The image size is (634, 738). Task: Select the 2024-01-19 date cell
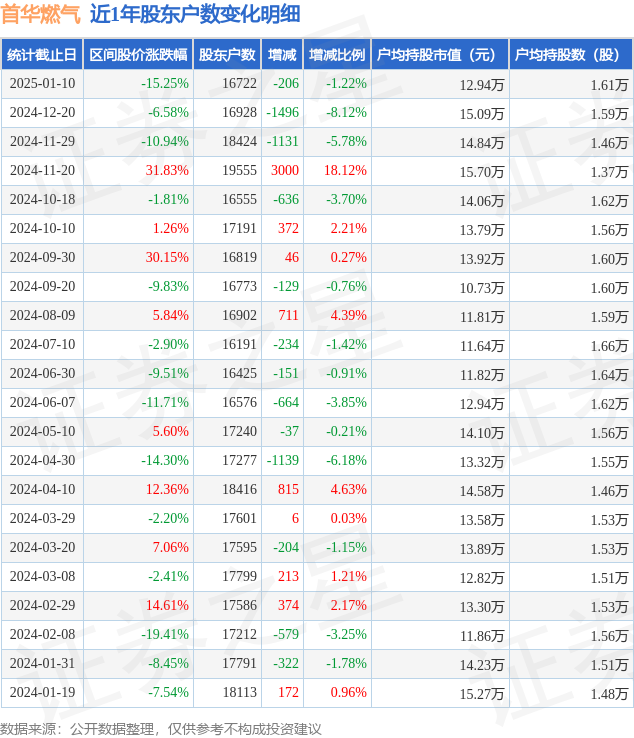[43, 693]
